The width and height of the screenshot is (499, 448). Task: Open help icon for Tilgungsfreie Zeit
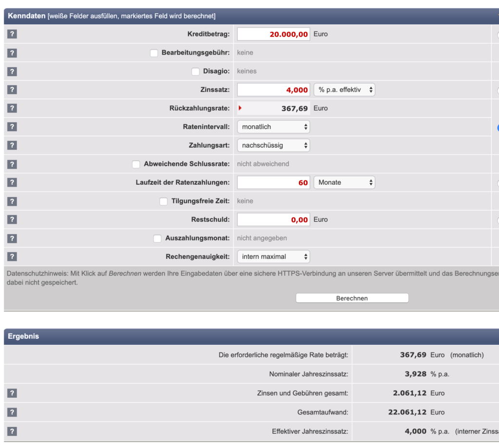tap(12, 201)
